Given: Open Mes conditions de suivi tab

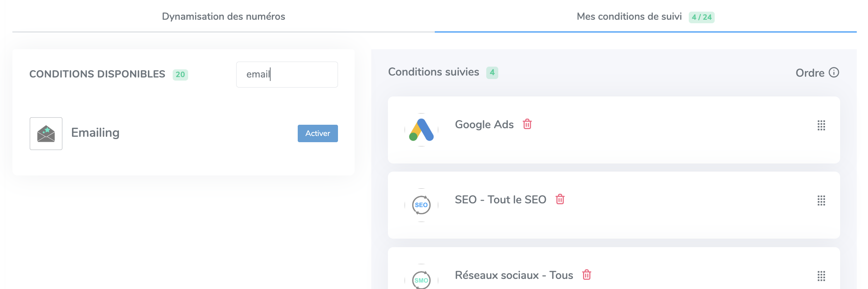Looking at the screenshot, I should point(629,16).
